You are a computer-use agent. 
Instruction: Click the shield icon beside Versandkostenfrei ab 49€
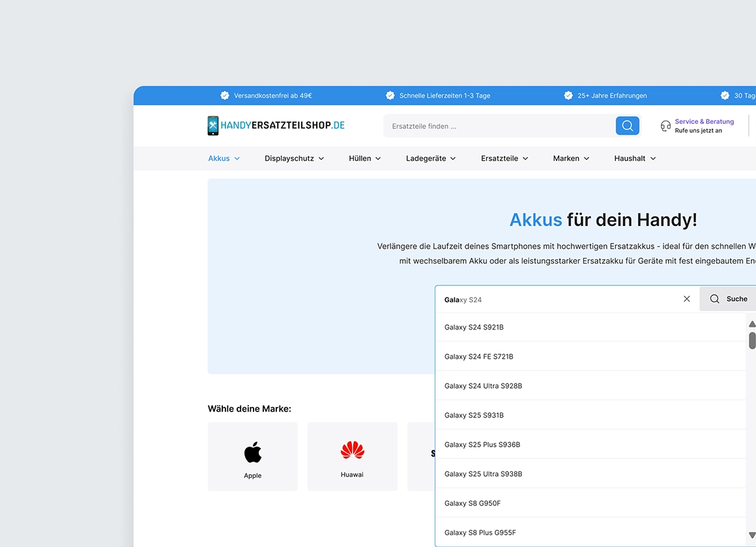coord(224,95)
